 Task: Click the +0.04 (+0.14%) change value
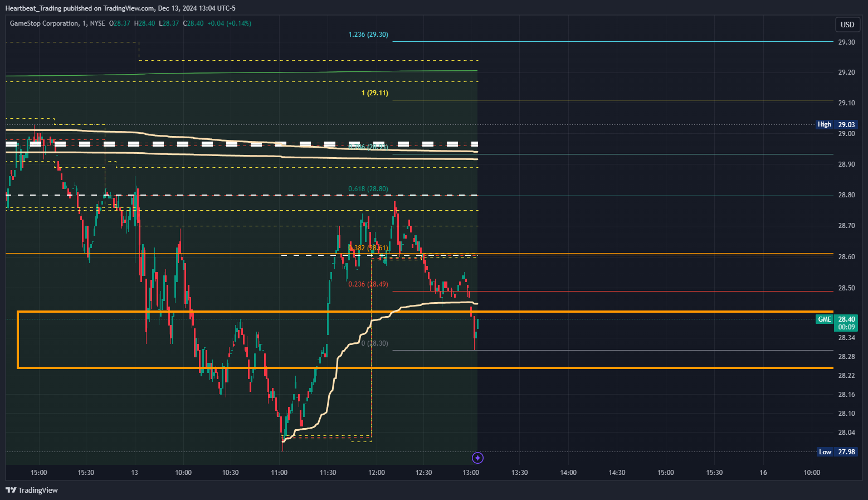pos(229,23)
